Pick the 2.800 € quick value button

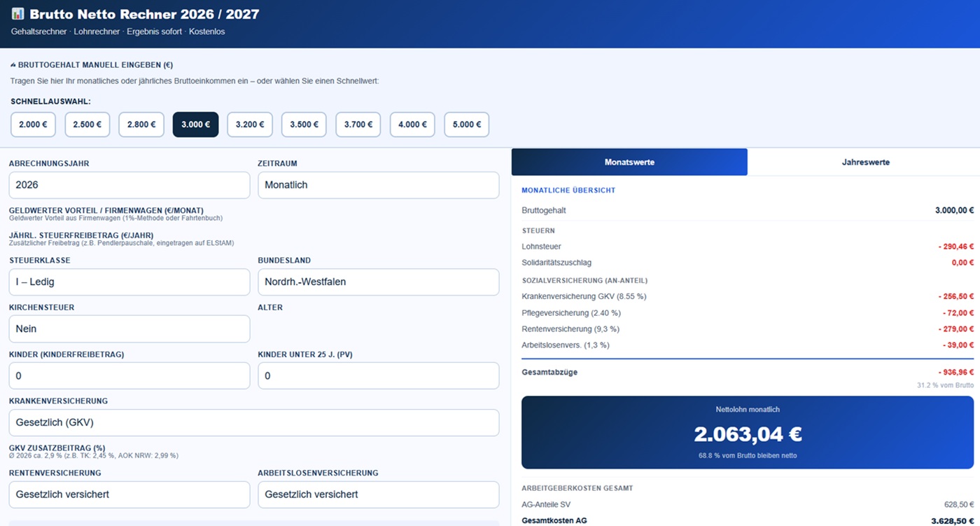(x=141, y=125)
